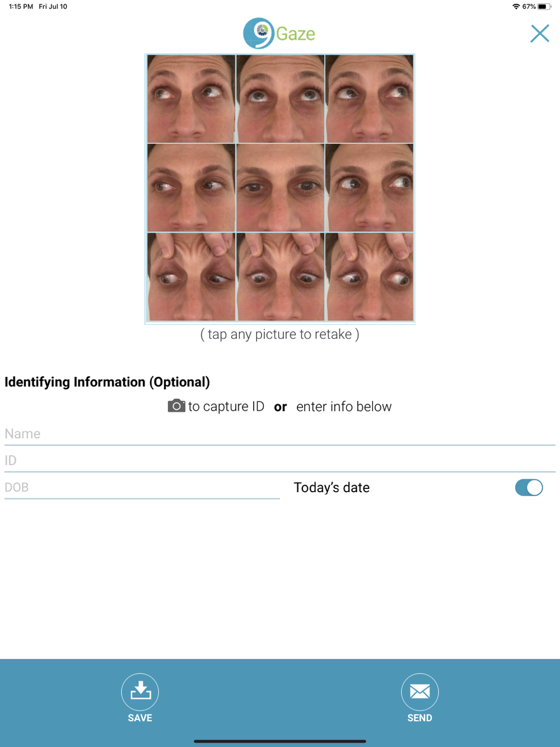The height and width of the screenshot is (747, 560).
Task: Tap the Save download icon
Action: [140, 692]
